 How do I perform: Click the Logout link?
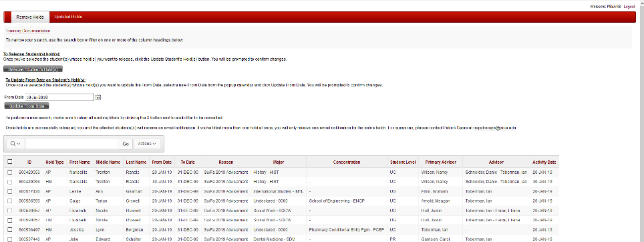coord(629,7)
